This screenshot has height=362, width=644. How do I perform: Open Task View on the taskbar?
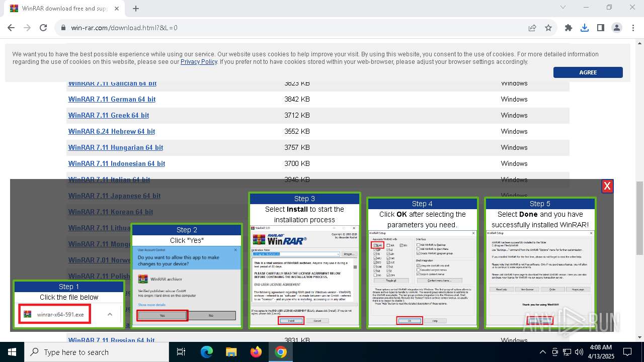[182, 352]
